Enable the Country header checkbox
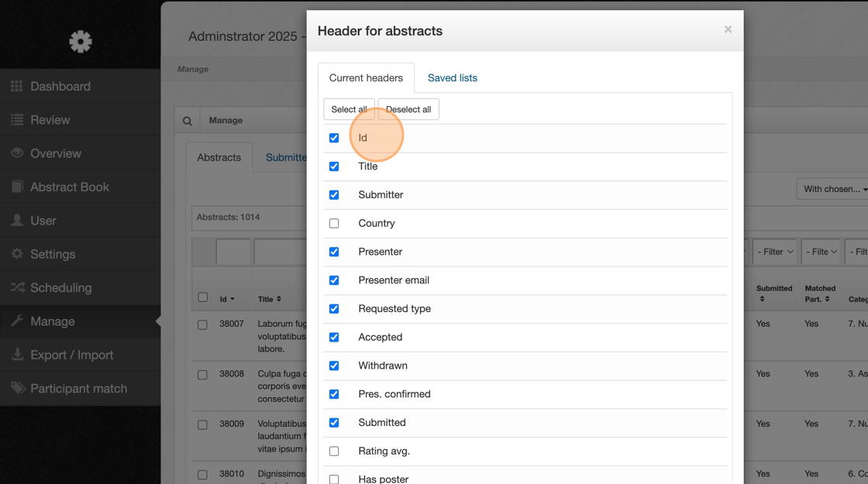Screen dimensions: 868x484 (x=334, y=224)
